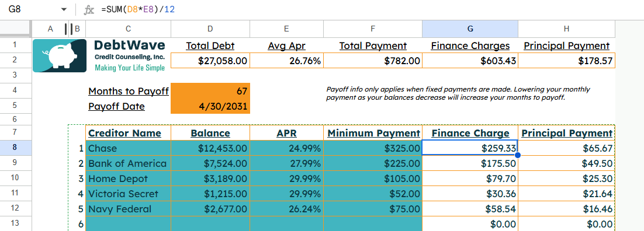Select column H header

[566, 29]
